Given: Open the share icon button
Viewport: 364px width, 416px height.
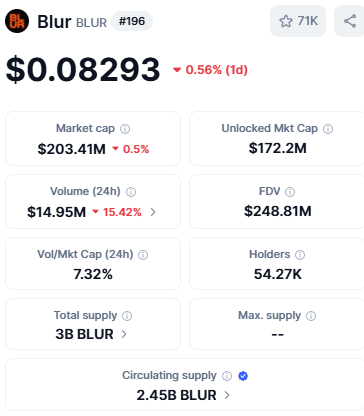Looking at the screenshot, I should click(x=350, y=21).
